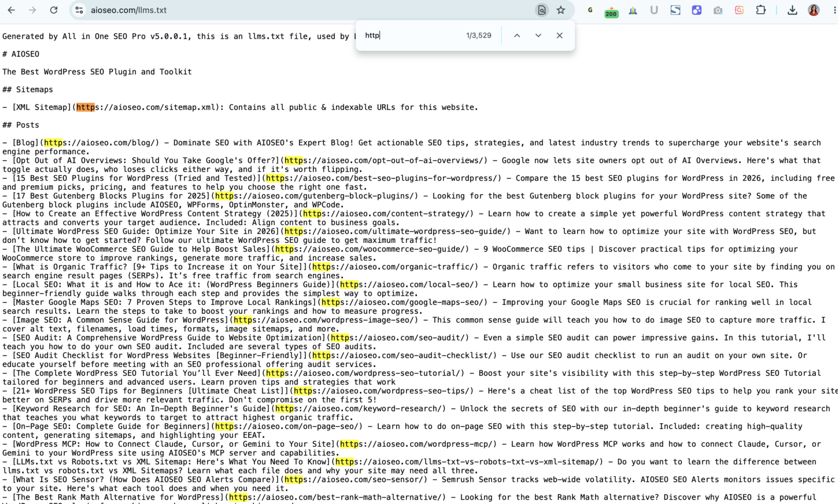Open the purple bubbles extension icon
This screenshot has height=504, width=838.
click(697, 10)
